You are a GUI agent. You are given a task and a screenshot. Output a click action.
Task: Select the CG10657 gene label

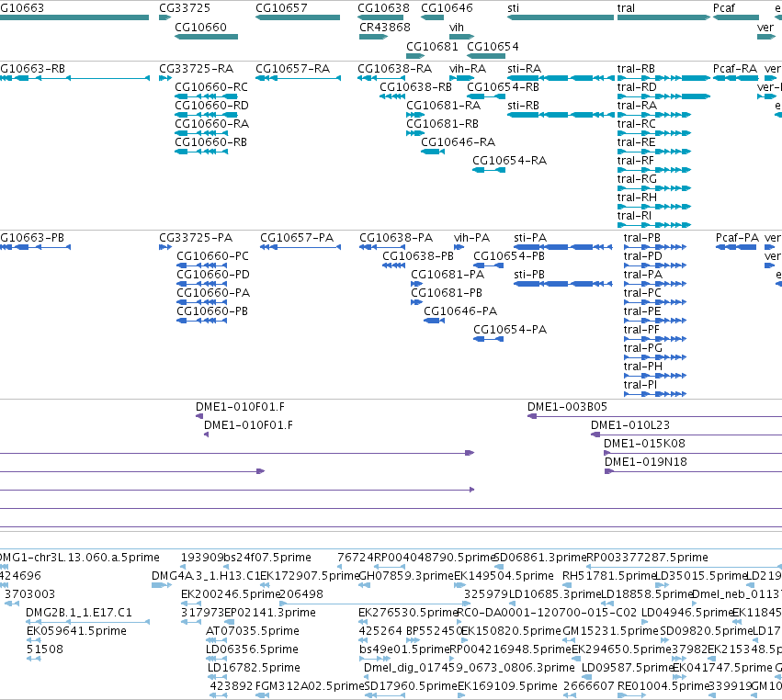(x=281, y=8)
